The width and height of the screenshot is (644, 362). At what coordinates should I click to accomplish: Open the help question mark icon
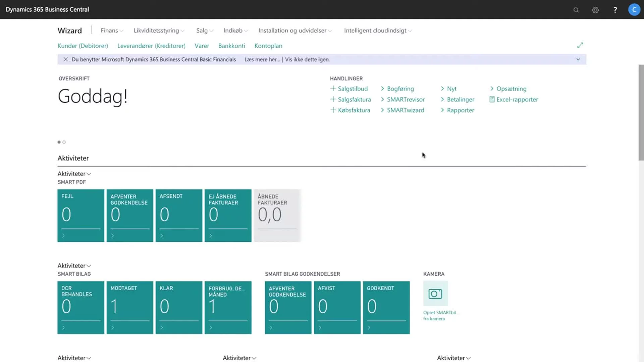(615, 10)
